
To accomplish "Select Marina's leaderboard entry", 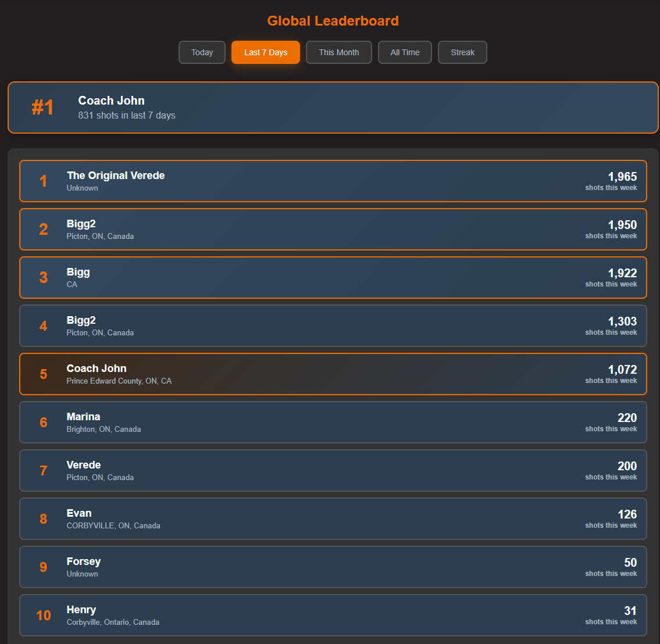I will [330, 422].
